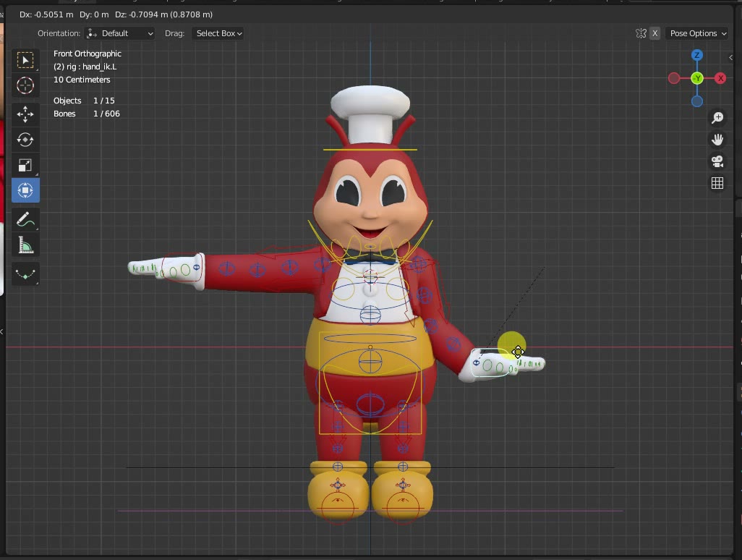742x560 pixels.
Task: Click the '10 Centimeters' grid scale text
Action: coord(82,80)
